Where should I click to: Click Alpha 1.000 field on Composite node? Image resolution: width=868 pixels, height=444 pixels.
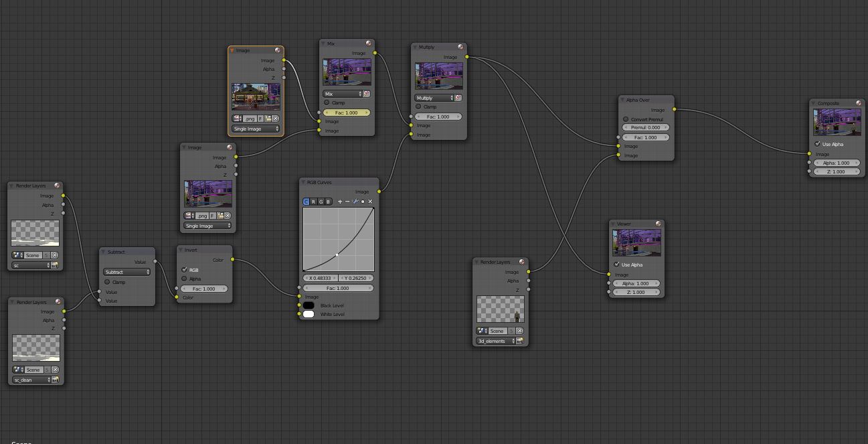837,163
